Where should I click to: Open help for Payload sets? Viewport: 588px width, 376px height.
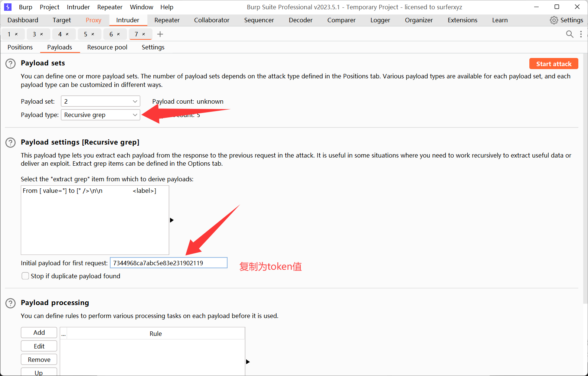pos(10,64)
